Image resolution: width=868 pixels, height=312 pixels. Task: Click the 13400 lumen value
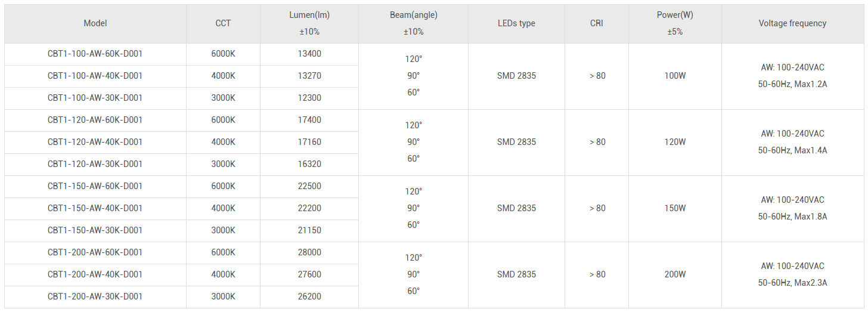pos(309,54)
